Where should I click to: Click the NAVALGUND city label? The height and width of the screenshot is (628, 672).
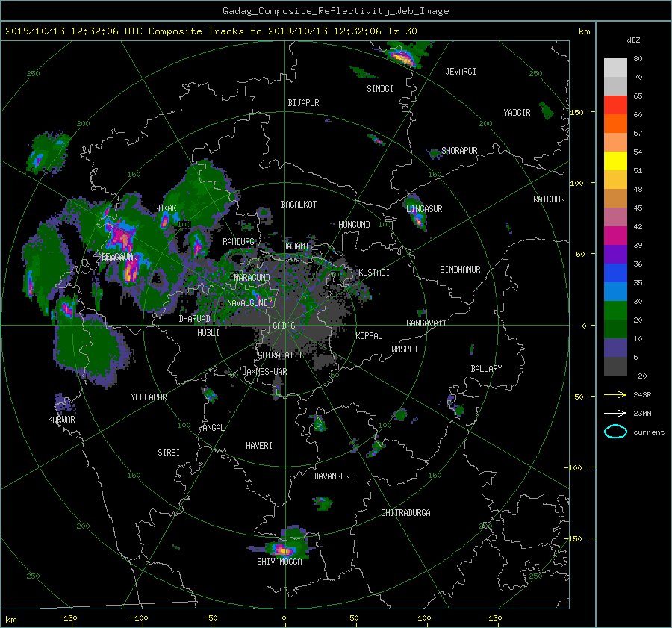click(247, 303)
